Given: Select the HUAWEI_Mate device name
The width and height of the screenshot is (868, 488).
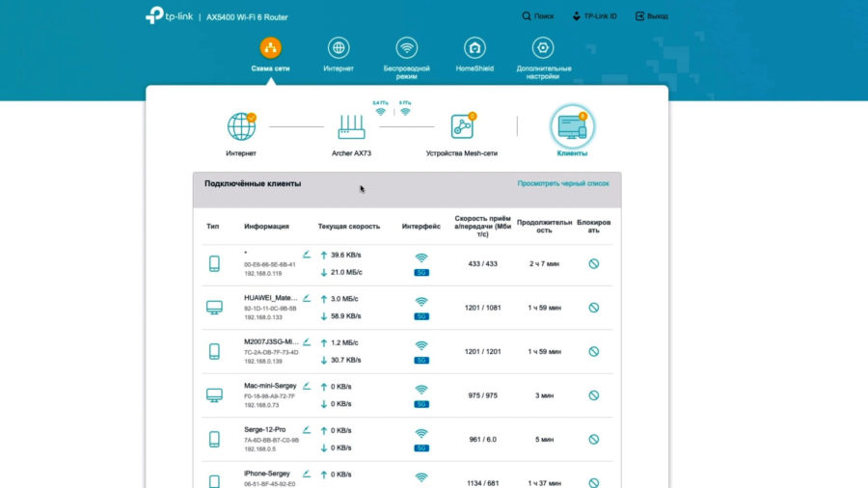Looking at the screenshot, I should click(x=271, y=298).
